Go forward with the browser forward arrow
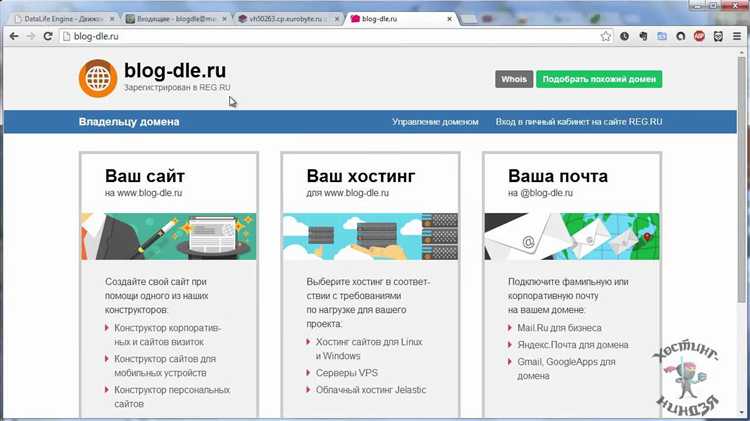 [31, 36]
